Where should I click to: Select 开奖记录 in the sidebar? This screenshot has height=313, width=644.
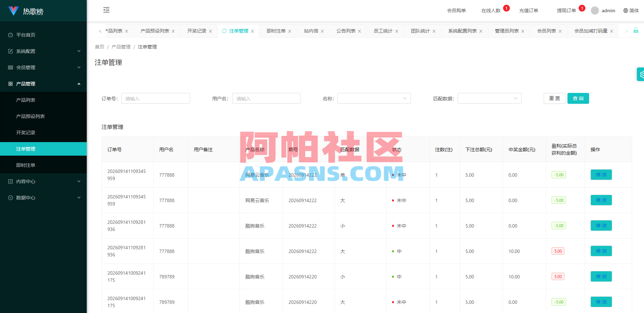tap(43, 133)
